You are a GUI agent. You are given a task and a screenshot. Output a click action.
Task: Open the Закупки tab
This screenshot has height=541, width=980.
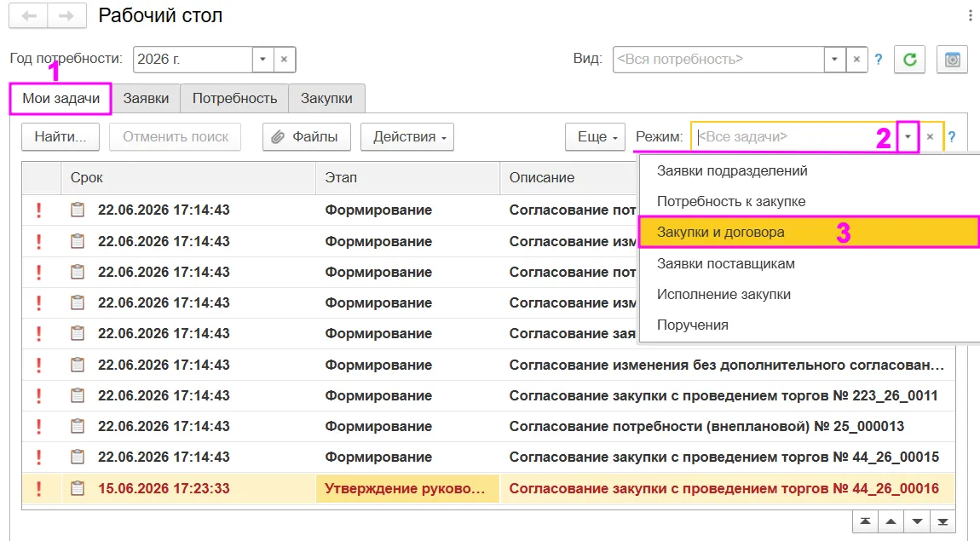click(326, 99)
